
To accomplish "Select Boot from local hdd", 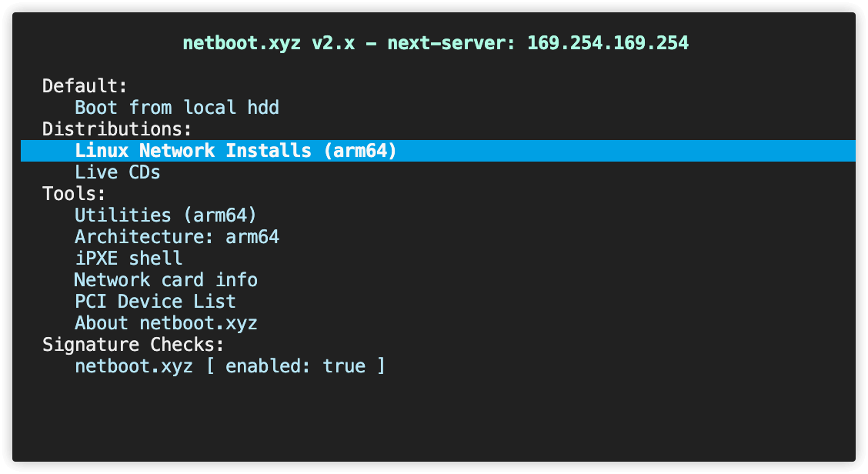I will (x=176, y=107).
